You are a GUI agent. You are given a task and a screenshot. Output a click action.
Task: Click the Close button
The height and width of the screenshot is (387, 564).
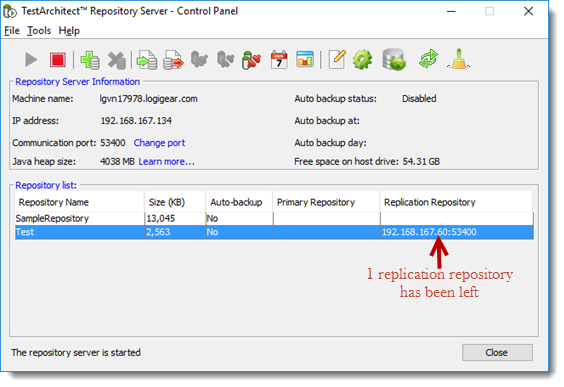click(497, 352)
